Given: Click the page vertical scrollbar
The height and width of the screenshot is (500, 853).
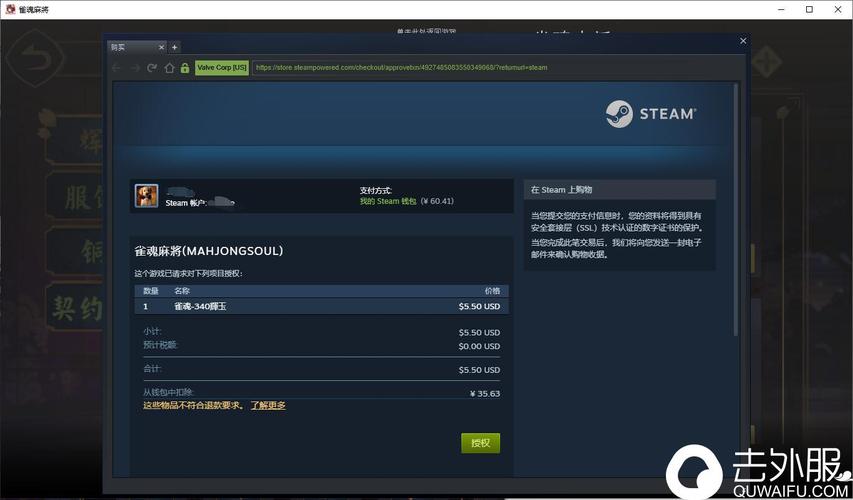Looking at the screenshot, I should [737, 209].
